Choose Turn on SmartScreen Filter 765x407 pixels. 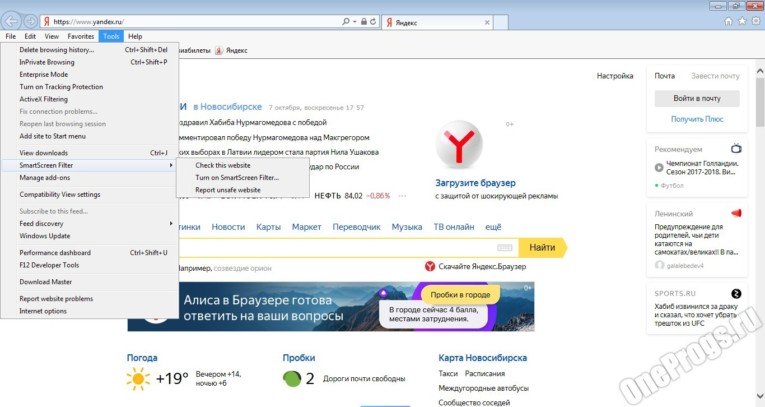coord(243,178)
